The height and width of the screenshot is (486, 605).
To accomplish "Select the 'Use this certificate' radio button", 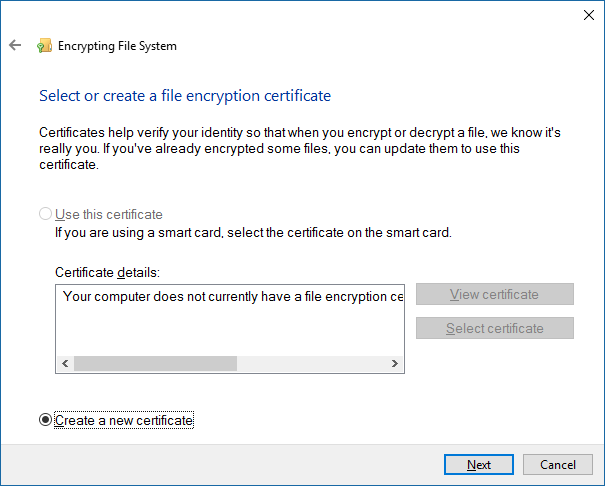I will [x=45, y=214].
